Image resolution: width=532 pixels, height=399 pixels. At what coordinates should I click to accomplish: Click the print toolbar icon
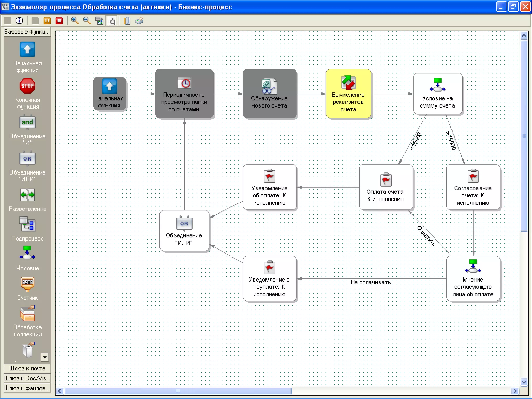point(139,21)
